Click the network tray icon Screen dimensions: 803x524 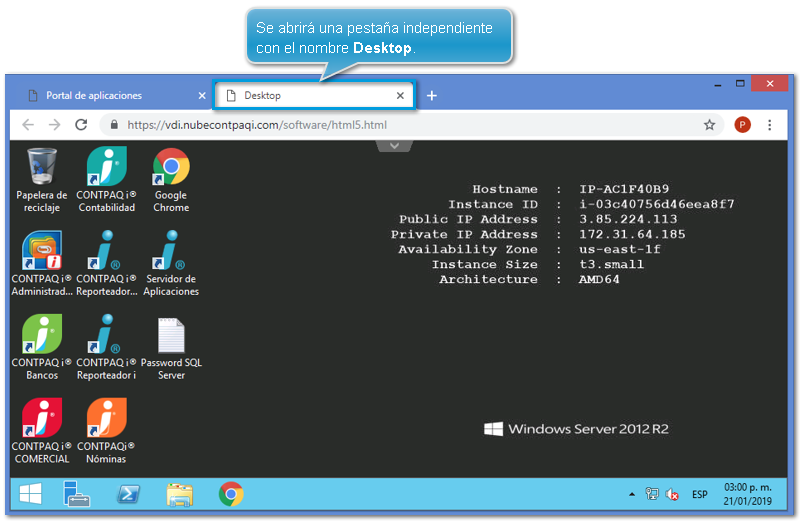[652, 494]
